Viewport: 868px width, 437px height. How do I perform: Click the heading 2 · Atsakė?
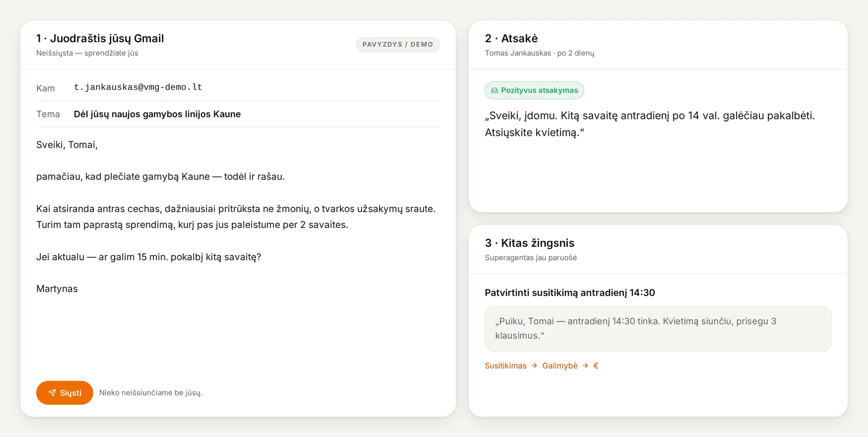(511, 38)
